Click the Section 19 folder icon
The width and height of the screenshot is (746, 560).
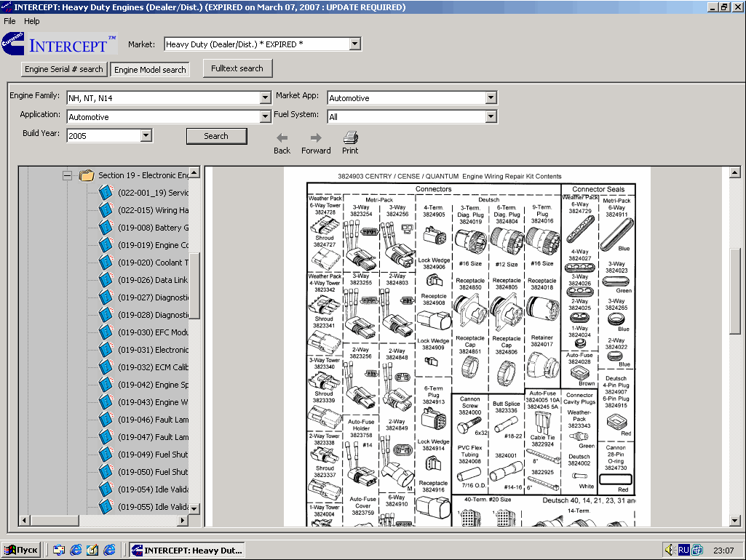[87, 175]
